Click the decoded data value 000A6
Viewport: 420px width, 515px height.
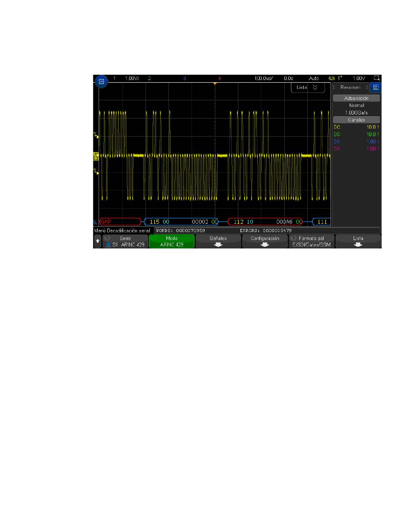(x=284, y=222)
